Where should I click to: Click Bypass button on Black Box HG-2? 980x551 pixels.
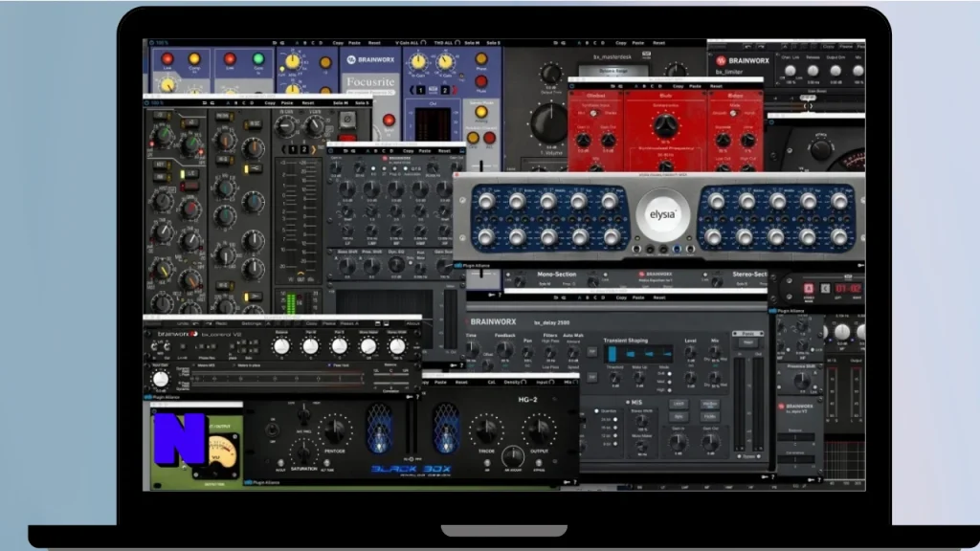coord(538,463)
